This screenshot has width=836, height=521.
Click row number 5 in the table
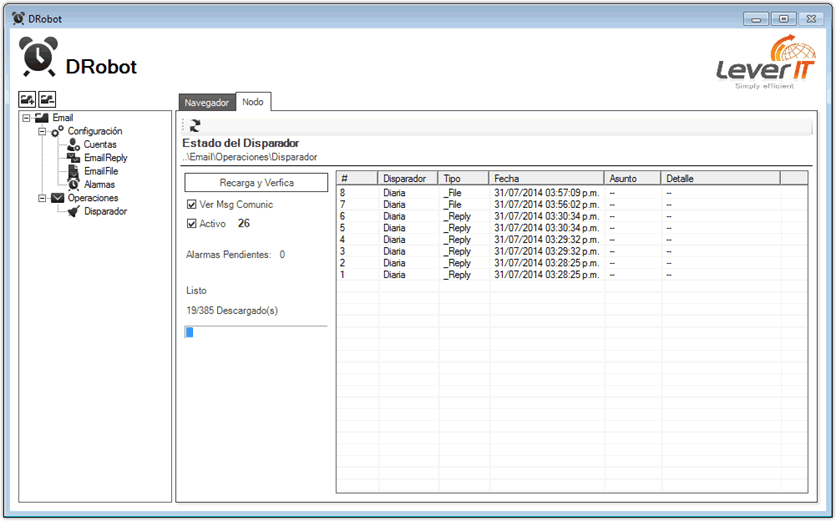[342, 228]
